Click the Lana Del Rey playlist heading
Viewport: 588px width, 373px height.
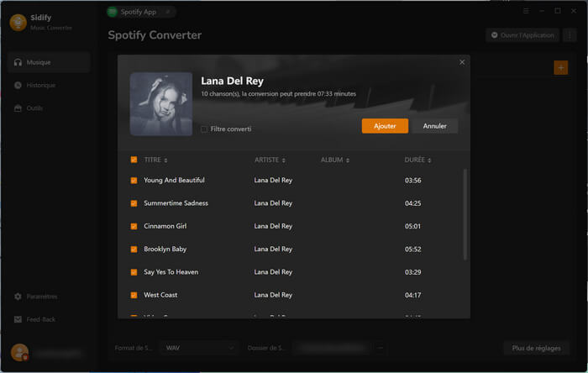(232, 81)
